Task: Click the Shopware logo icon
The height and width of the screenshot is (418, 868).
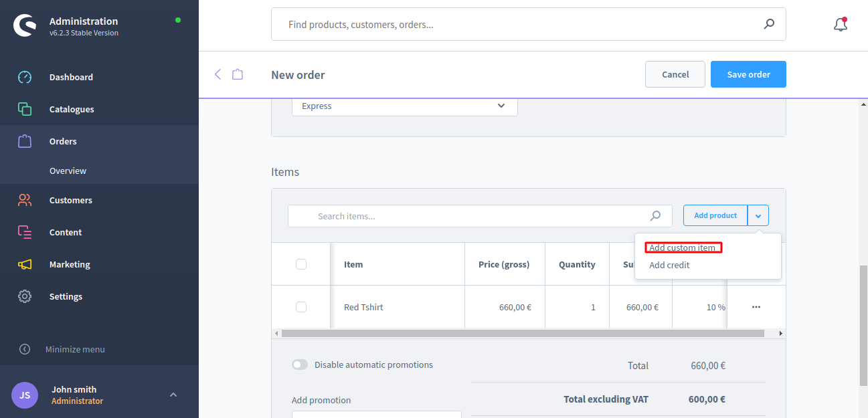Action: point(25,25)
